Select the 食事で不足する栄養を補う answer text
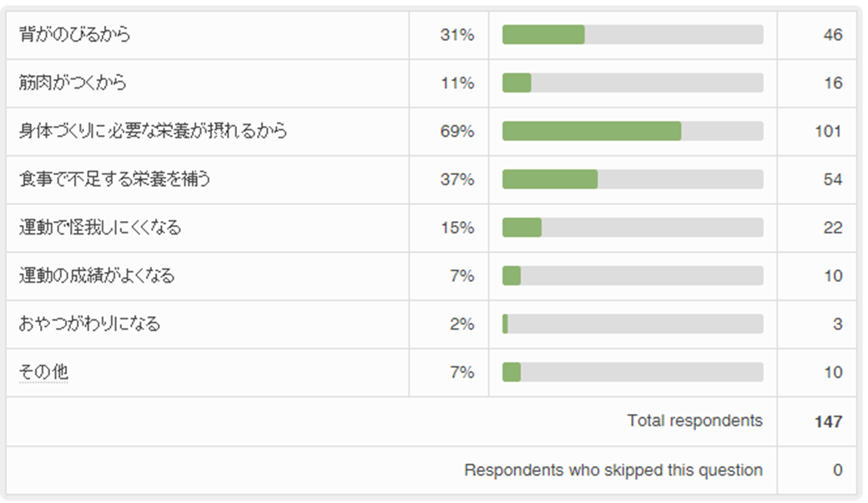Image resolution: width=868 pixels, height=503 pixels. [114, 179]
